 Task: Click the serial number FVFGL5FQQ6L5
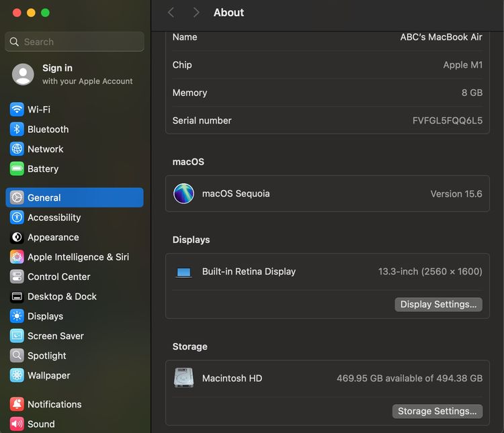pos(448,120)
